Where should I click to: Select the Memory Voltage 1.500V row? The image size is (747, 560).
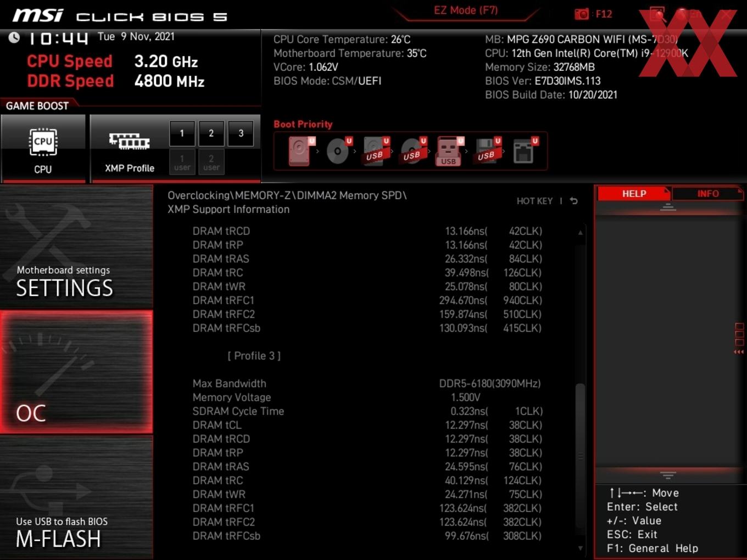click(x=367, y=397)
